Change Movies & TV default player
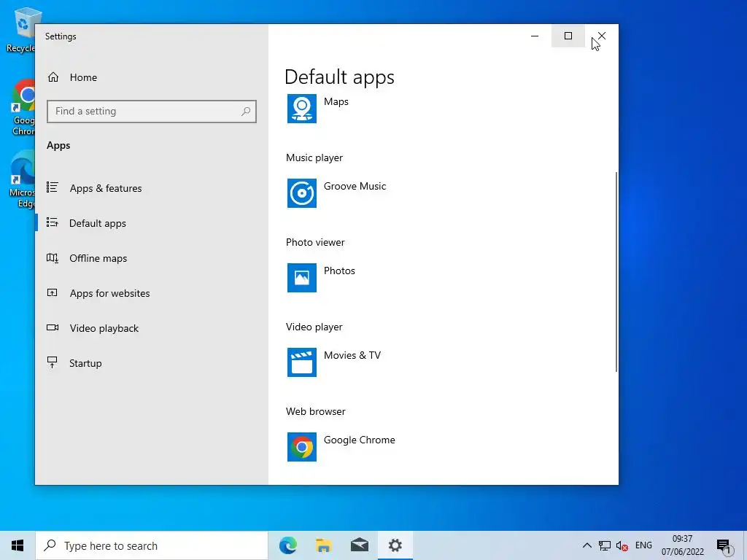 (x=352, y=355)
